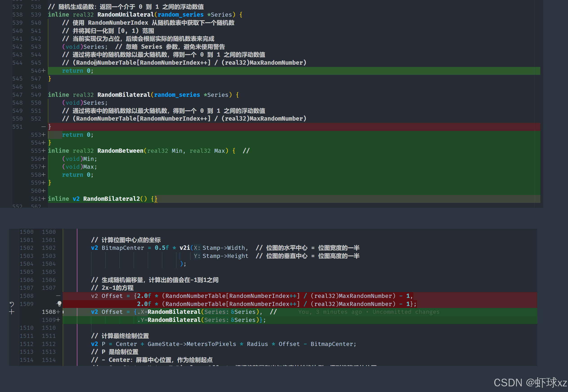Screen dimensions: 568x392
Task: Click the 'Radius' identifier on line 1512
Action: [x=257, y=344]
